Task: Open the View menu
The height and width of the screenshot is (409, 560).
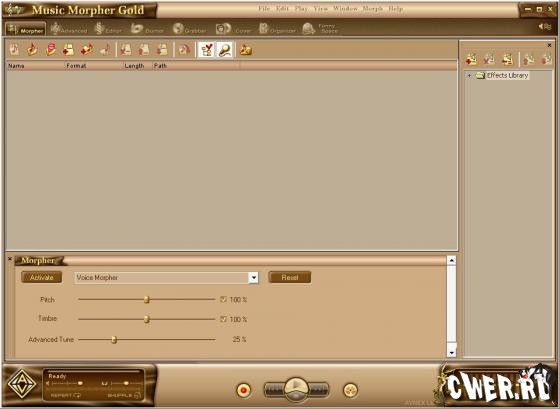Action: click(x=320, y=9)
